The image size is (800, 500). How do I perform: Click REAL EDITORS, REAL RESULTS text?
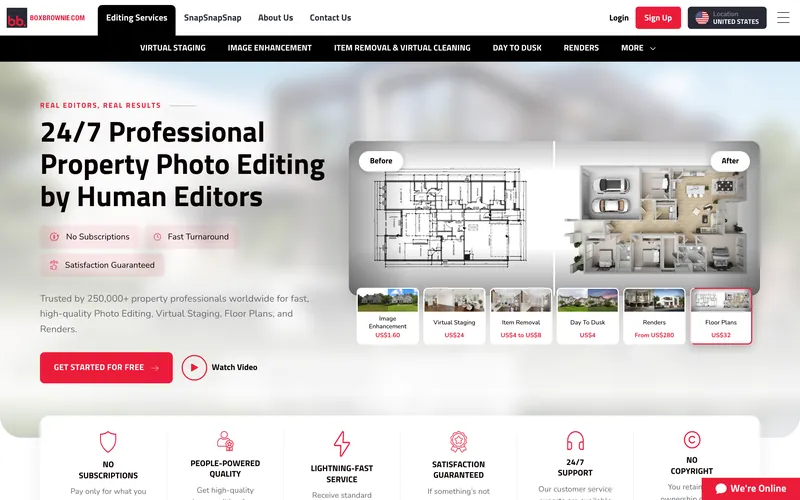point(101,106)
